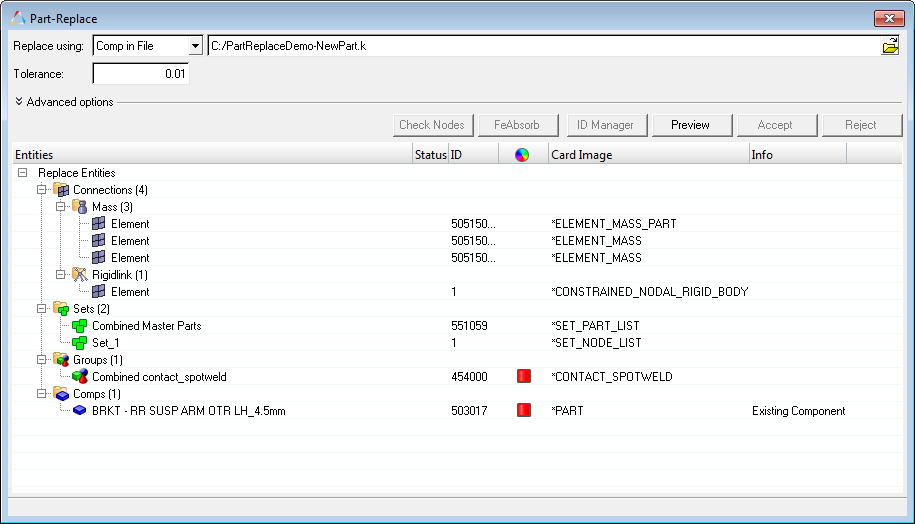Sort by the Card Image column header
The image size is (915, 524).
[x=649, y=155]
